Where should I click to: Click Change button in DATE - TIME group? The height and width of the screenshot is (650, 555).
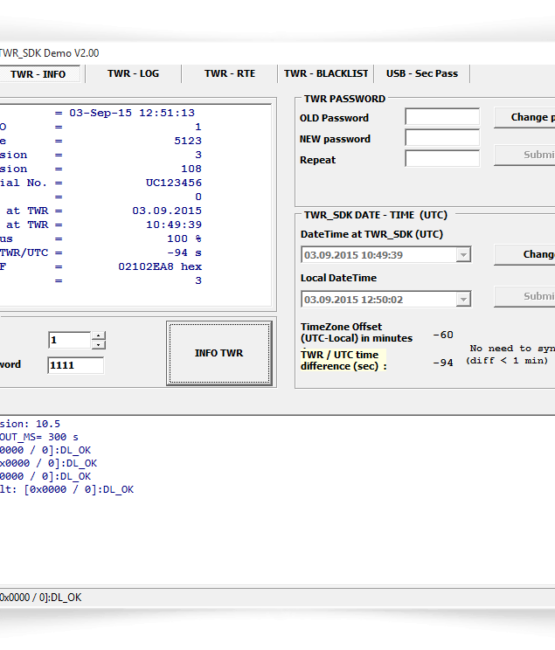pyautogui.click(x=525, y=255)
